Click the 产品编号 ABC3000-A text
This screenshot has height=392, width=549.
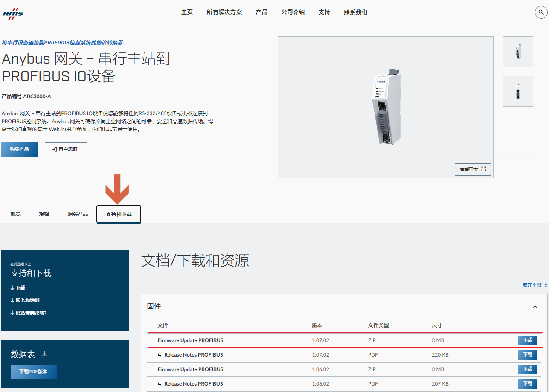click(x=26, y=96)
